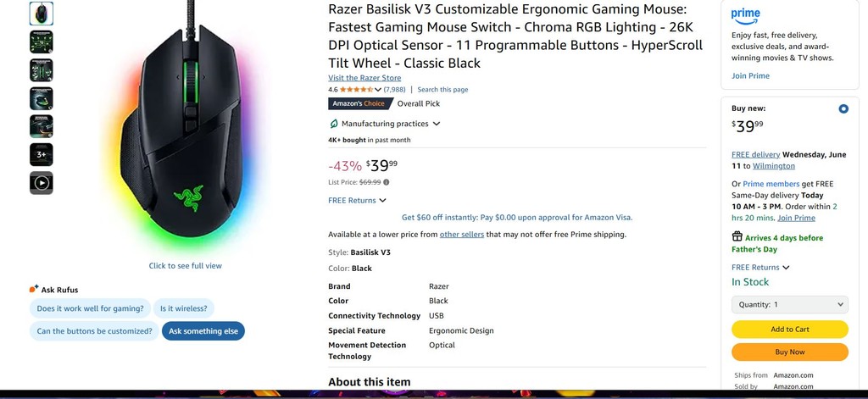Click the Amazon's Choice badge

(359, 104)
